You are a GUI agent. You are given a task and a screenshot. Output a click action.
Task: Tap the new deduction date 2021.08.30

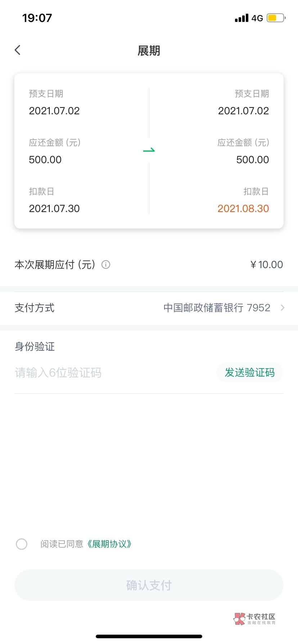coord(243,209)
